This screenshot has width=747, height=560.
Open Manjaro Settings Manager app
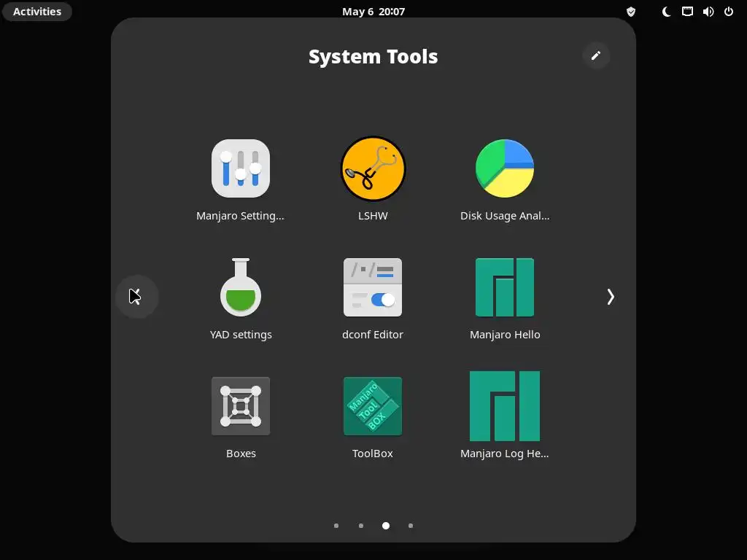click(x=241, y=168)
